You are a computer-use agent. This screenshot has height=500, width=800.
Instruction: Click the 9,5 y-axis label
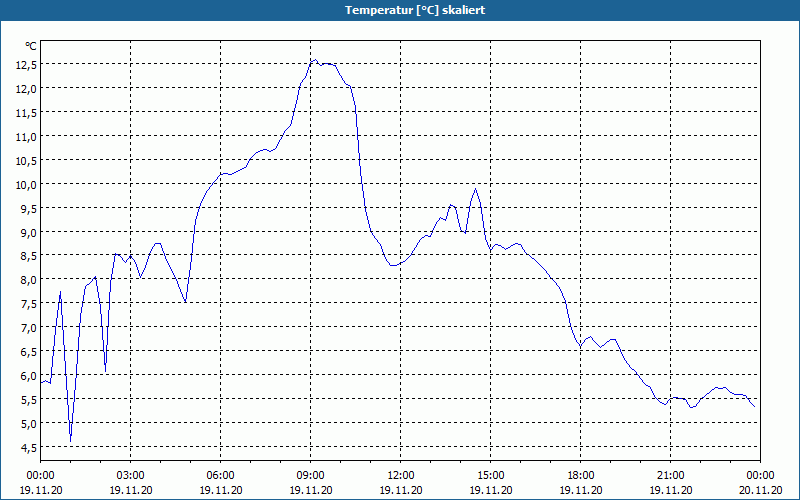pos(29,209)
